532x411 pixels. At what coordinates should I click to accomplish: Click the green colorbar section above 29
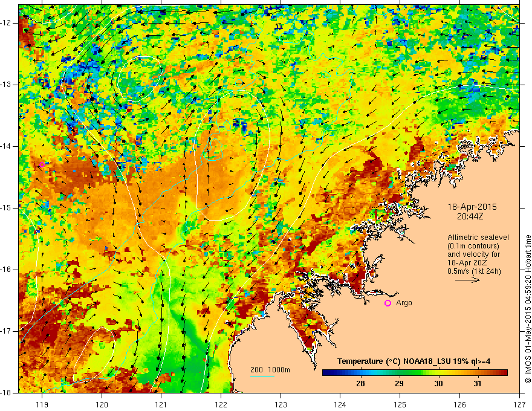pyautogui.click(x=400, y=373)
